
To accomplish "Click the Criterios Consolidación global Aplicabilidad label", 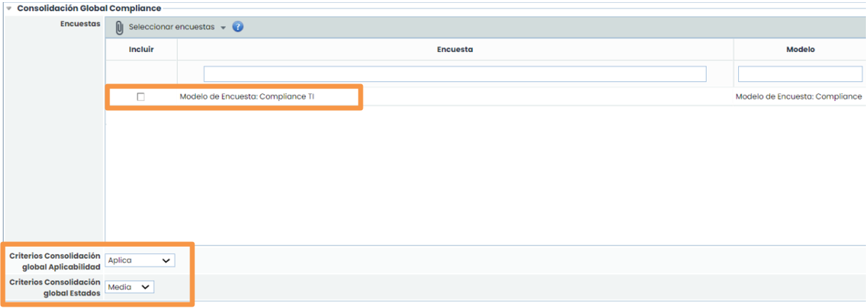I will [55, 261].
